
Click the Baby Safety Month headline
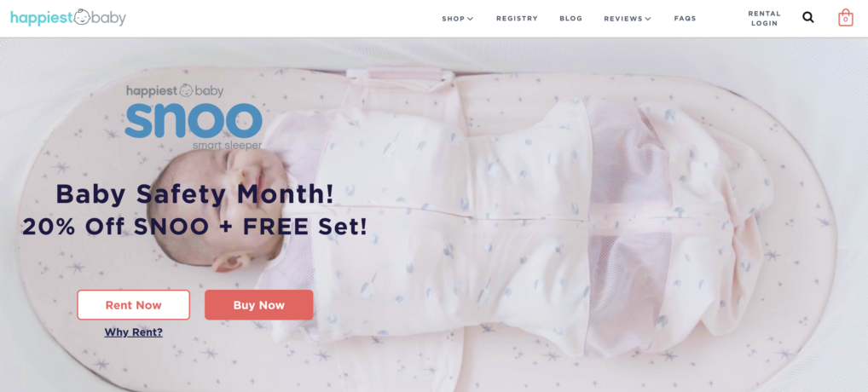click(195, 194)
